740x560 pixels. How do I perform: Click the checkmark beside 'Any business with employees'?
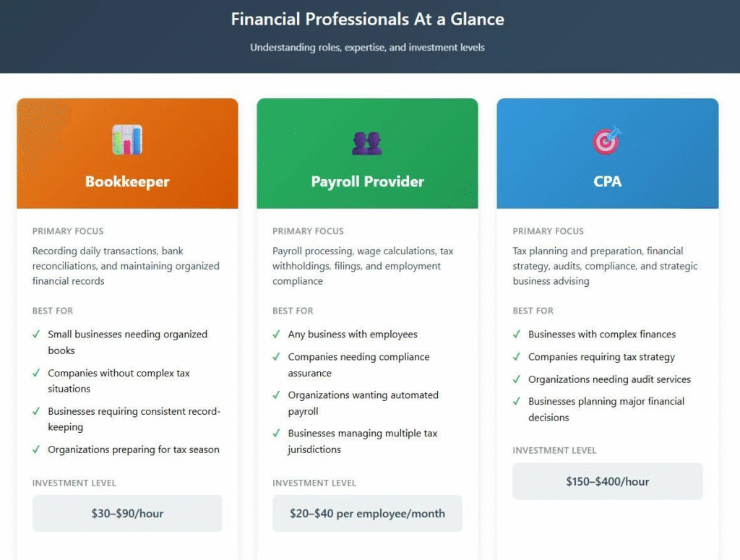tap(277, 335)
